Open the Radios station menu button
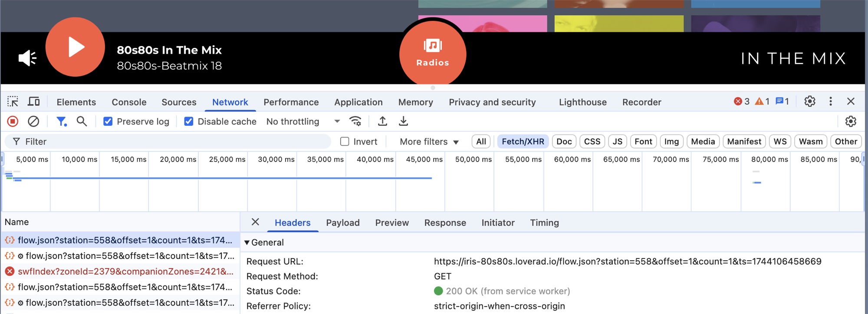The image size is (868, 314). click(433, 53)
